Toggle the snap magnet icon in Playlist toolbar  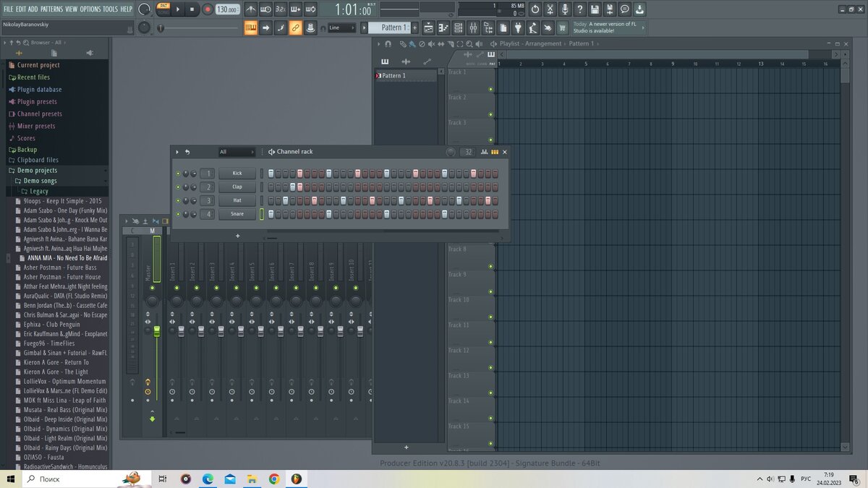[x=388, y=44]
